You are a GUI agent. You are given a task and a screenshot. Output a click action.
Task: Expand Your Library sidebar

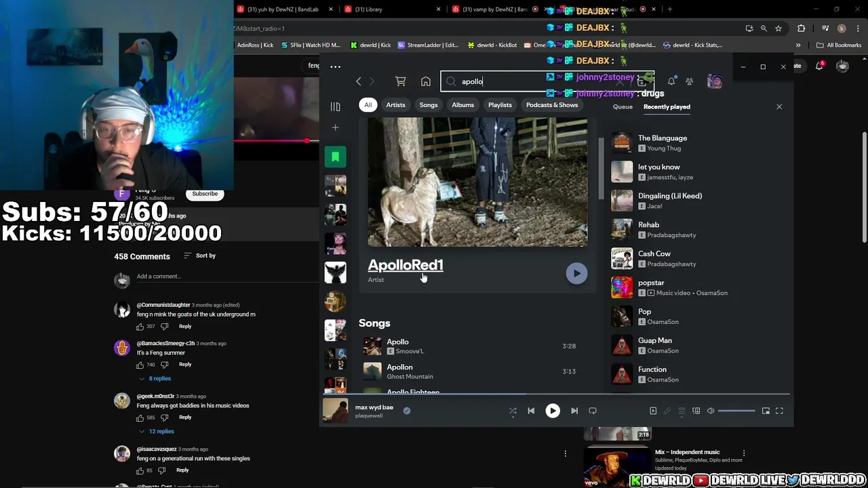(335, 106)
